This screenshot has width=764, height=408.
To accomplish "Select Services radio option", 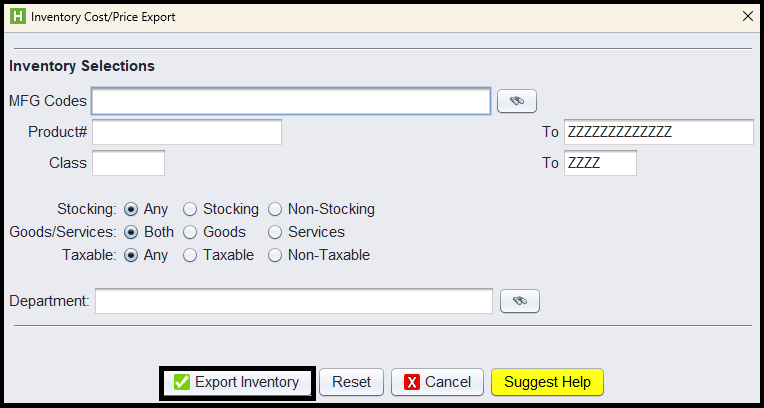I will tap(275, 232).
